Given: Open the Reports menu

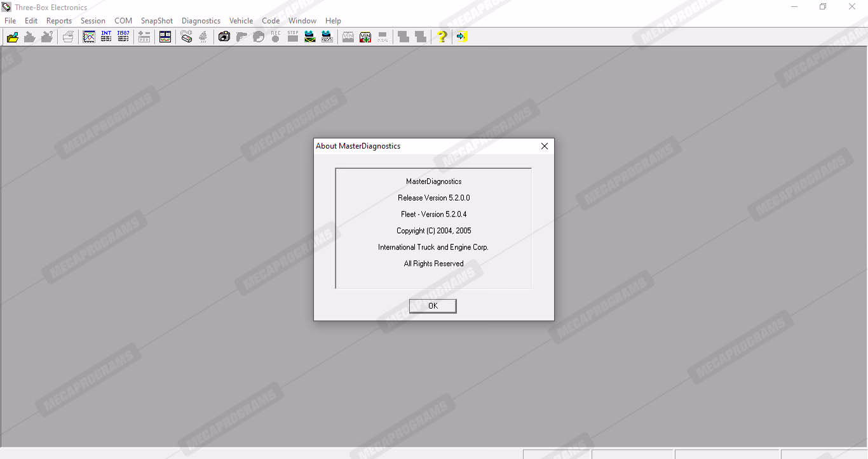Looking at the screenshot, I should [59, 21].
